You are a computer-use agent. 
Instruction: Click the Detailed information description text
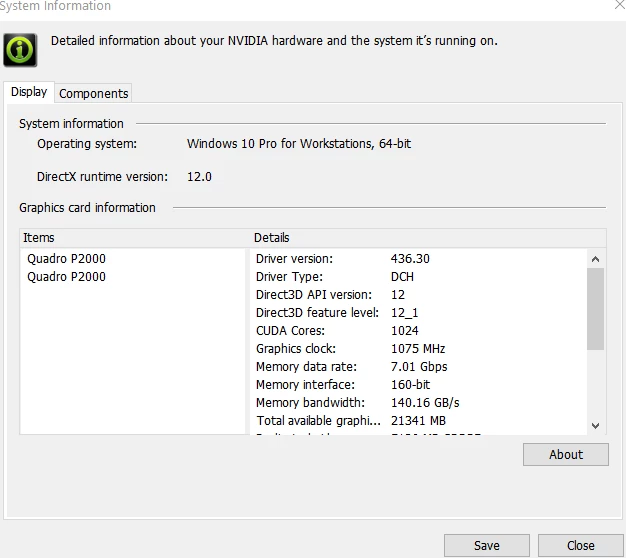[x=274, y=41]
